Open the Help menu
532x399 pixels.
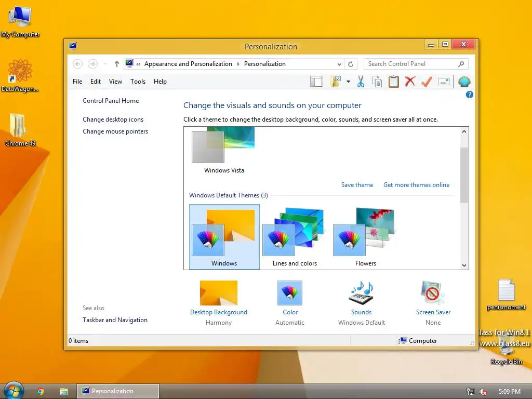[160, 82]
